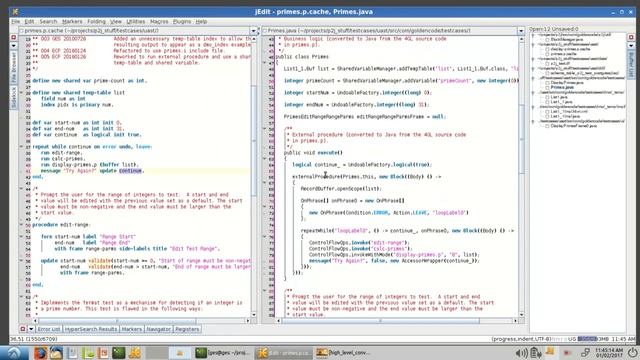This screenshot has height=360, width=640.
Task: Switch to the high_level_conv taskbar button
Action: click(344, 353)
